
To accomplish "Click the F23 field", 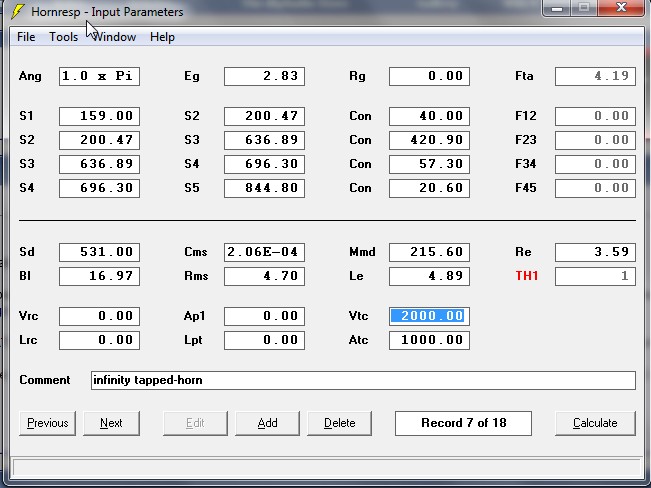I will pyautogui.click(x=595, y=140).
